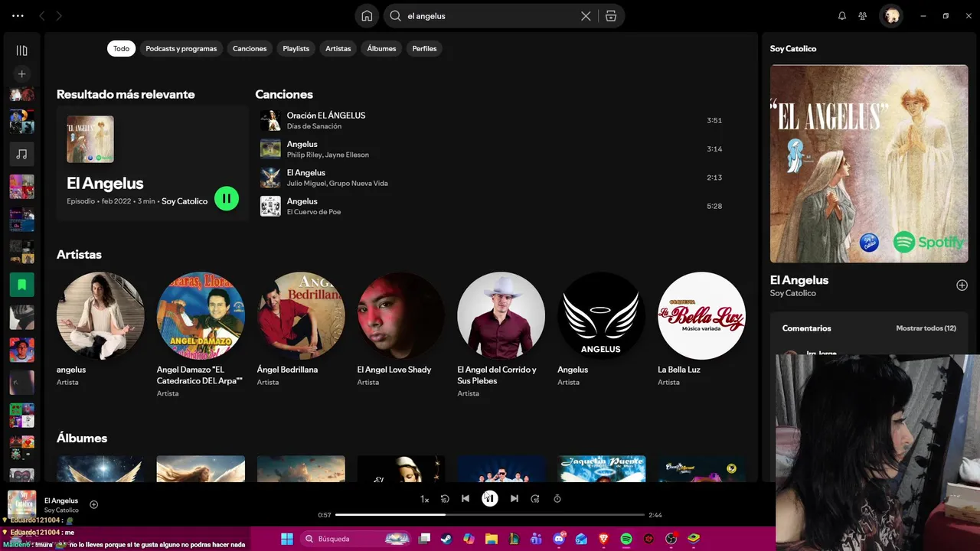Open Steam from taskbar

[446, 539]
